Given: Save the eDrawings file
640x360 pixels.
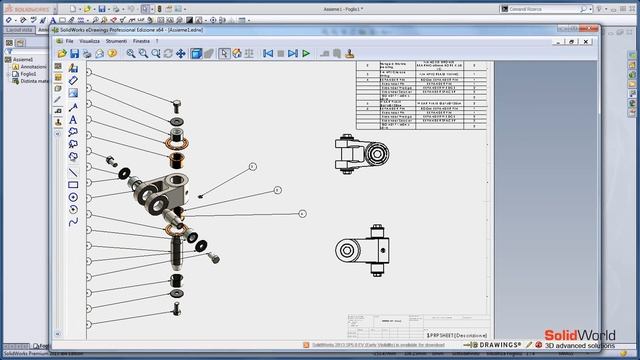Looking at the screenshot, I should (74, 53).
